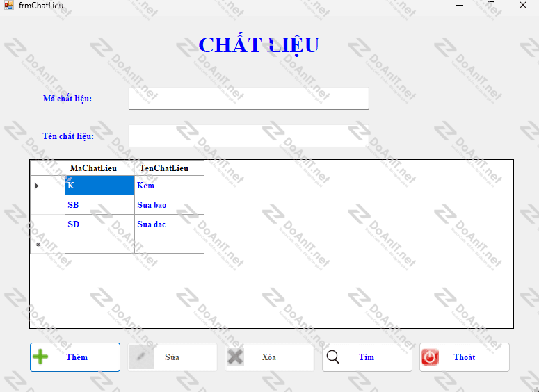Click the Tên chất liệu label
Screen dimensions: 539x392
coord(68,136)
